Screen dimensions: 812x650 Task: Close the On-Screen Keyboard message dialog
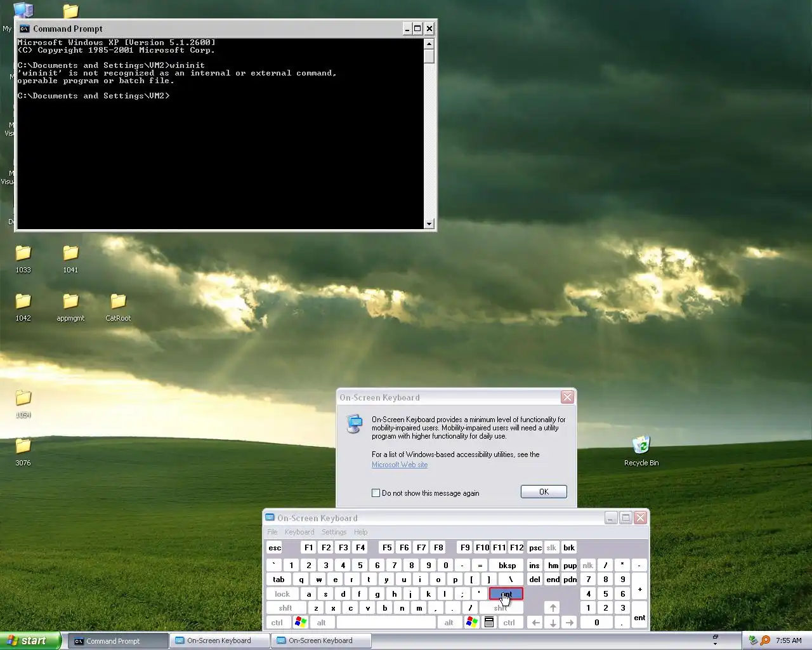(567, 397)
